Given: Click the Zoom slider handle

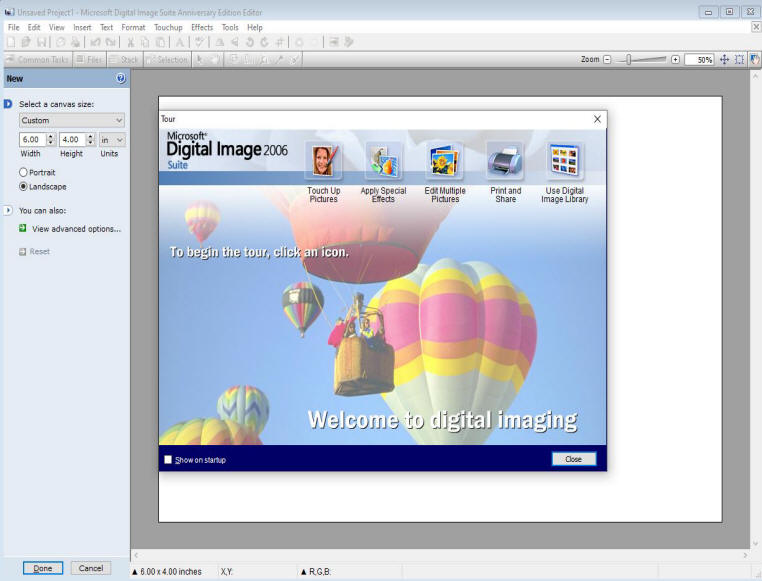Looking at the screenshot, I should [629, 59].
